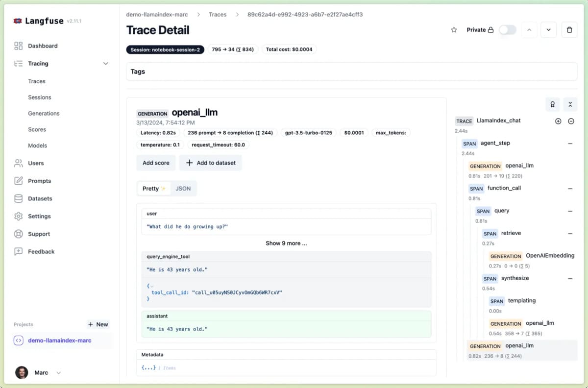This screenshot has height=388, width=588.
Task: Open Scores in the sidebar
Action: (37, 129)
